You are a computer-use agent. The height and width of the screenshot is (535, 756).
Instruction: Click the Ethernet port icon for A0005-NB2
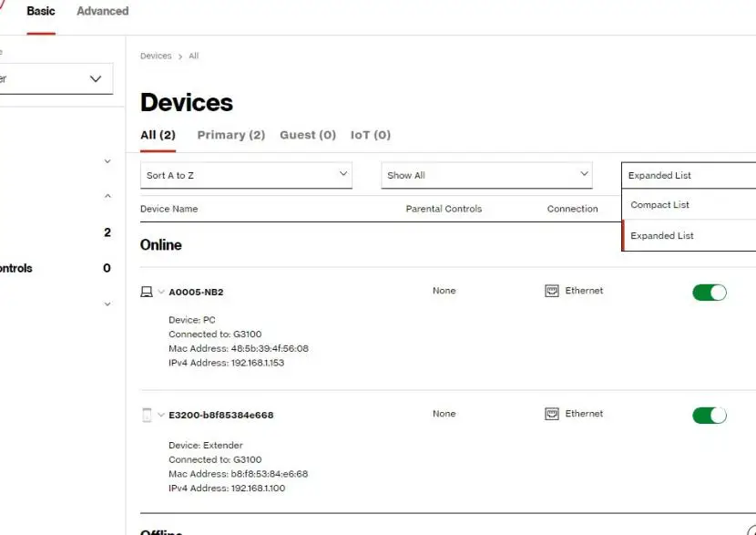[553, 290]
